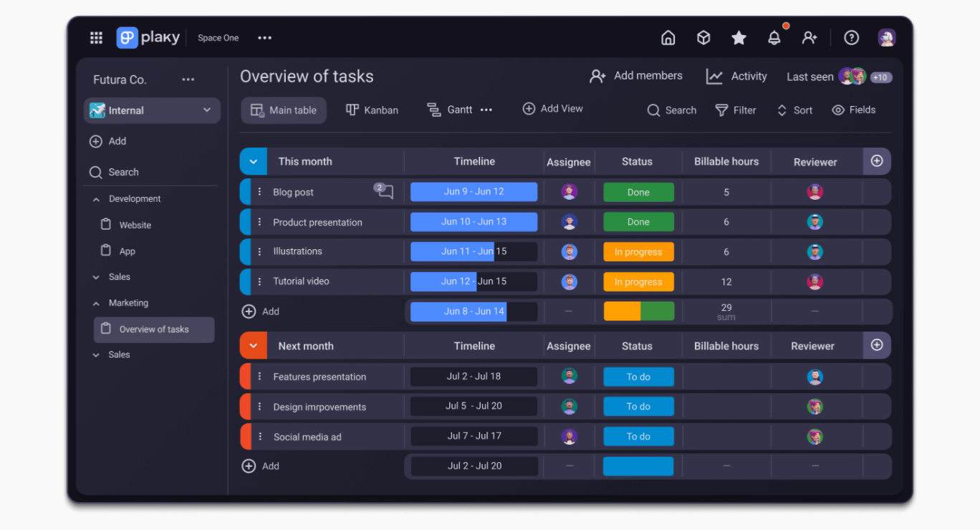Screen dimensions: 980x530
Task: Open notifications bell icon
Action: [774, 38]
